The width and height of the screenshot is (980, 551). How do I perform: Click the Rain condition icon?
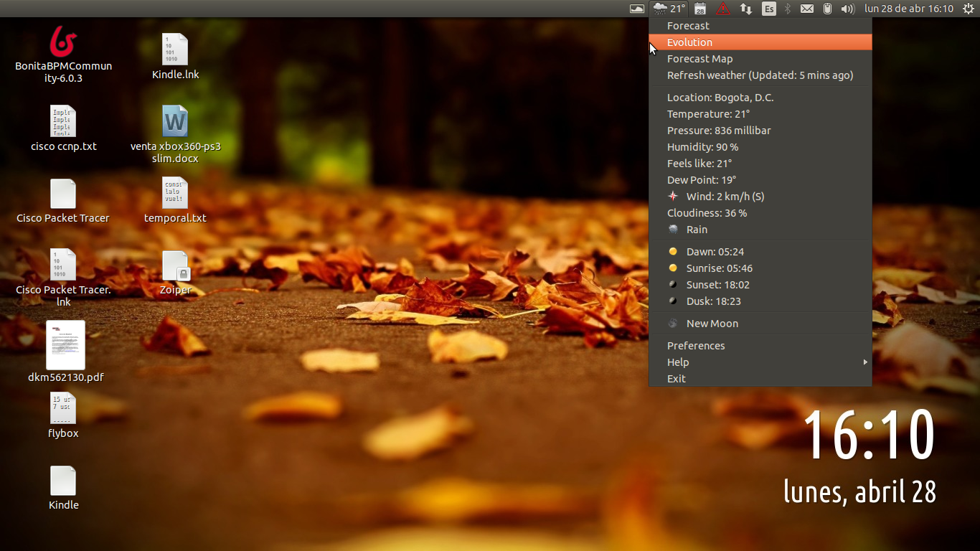tap(672, 229)
